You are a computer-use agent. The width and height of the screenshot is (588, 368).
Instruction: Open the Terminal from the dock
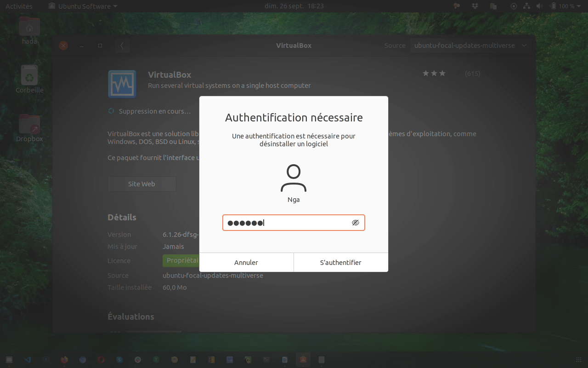point(266,359)
